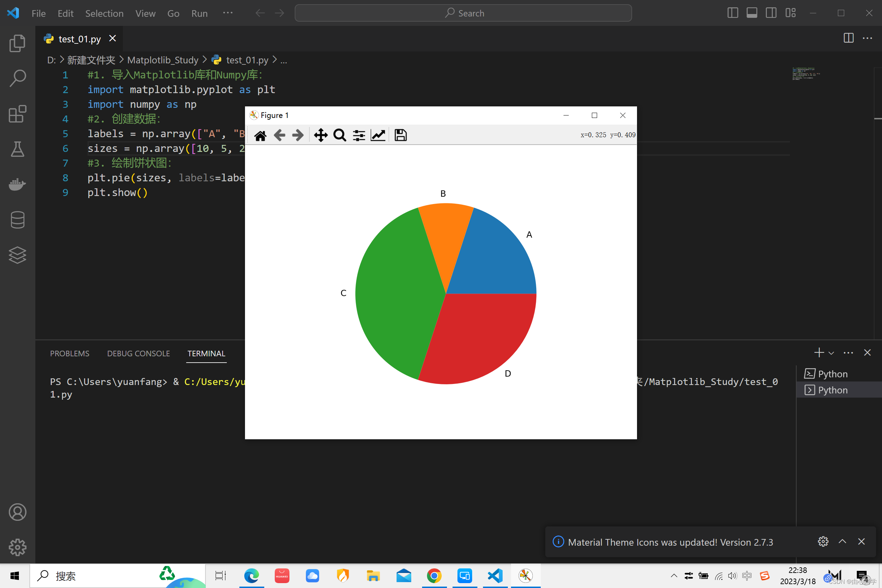This screenshot has width=882, height=588.
Task: Click the Search command center field
Action: pyautogui.click(x=463, y=13)
